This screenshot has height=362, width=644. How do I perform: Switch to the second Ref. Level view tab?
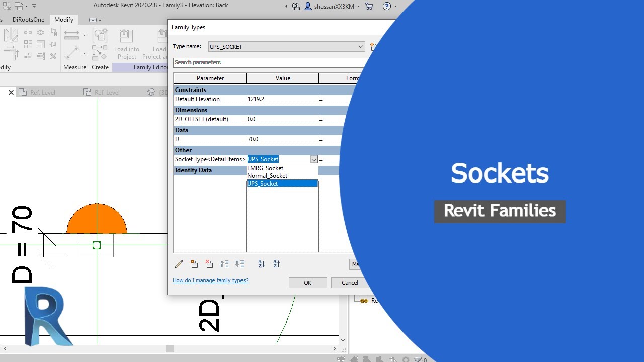click(107, 92)
